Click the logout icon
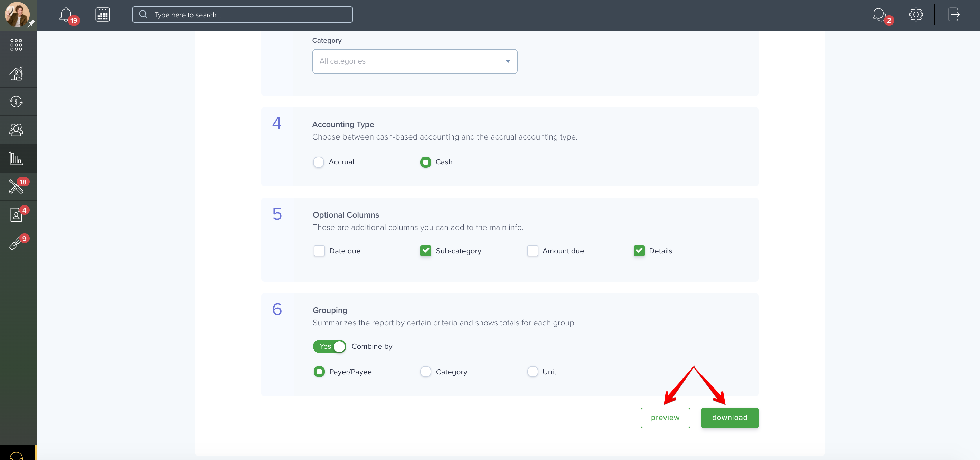Screen dimensions: 980x460 click(953, 15)
